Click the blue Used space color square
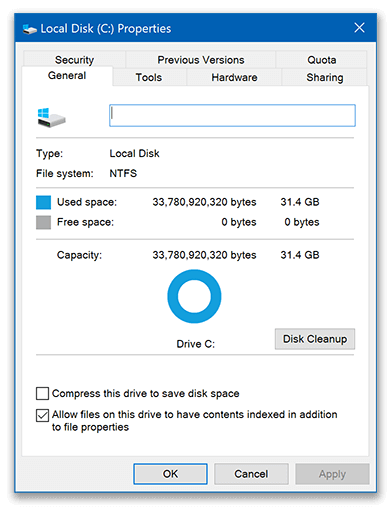 point(43,202)
